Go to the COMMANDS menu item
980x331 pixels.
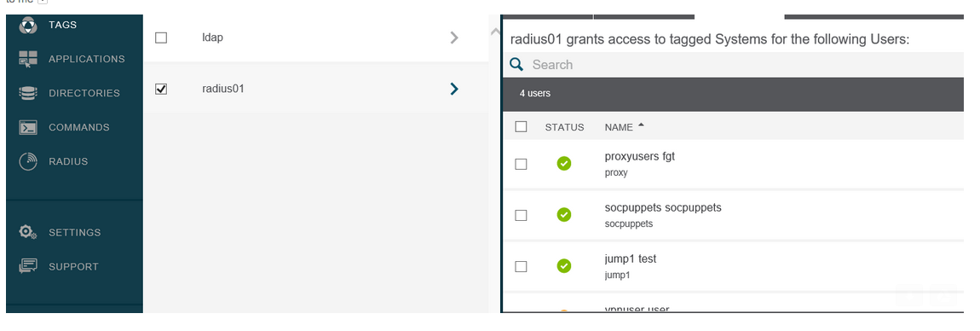pos(79,128)
